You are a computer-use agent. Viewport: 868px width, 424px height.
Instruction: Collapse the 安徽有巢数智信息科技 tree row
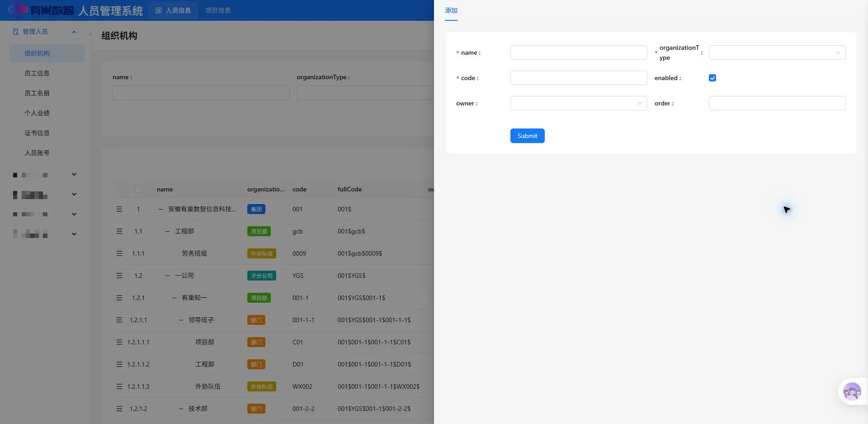click(160, 209)
